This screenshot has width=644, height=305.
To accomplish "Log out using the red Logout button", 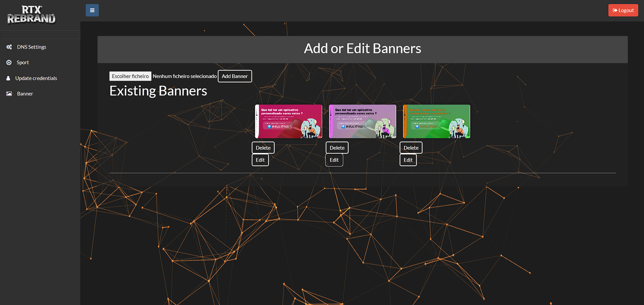I will pos(623,10).
